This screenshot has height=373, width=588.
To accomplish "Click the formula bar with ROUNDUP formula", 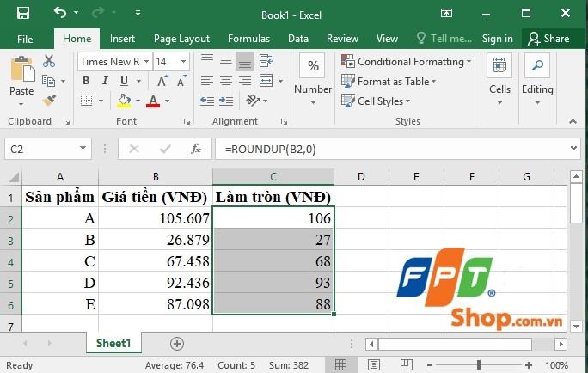I will (x=391, y=150).
